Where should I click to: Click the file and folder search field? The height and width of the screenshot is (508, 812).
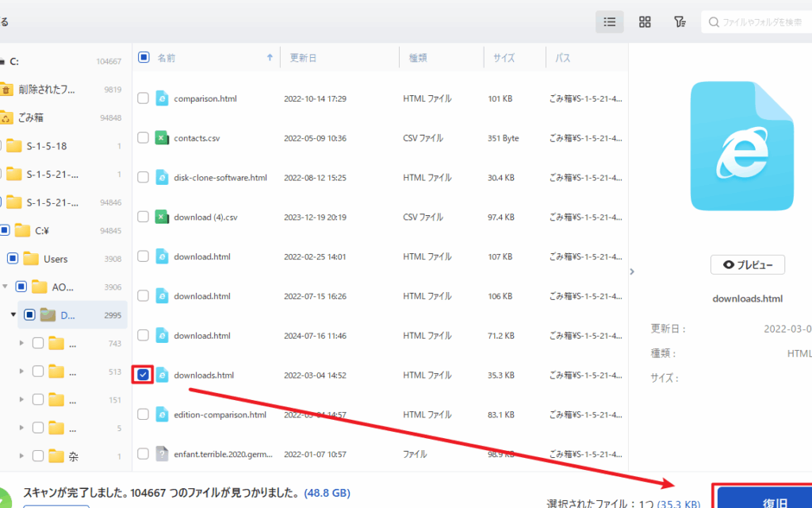[761, 22]
